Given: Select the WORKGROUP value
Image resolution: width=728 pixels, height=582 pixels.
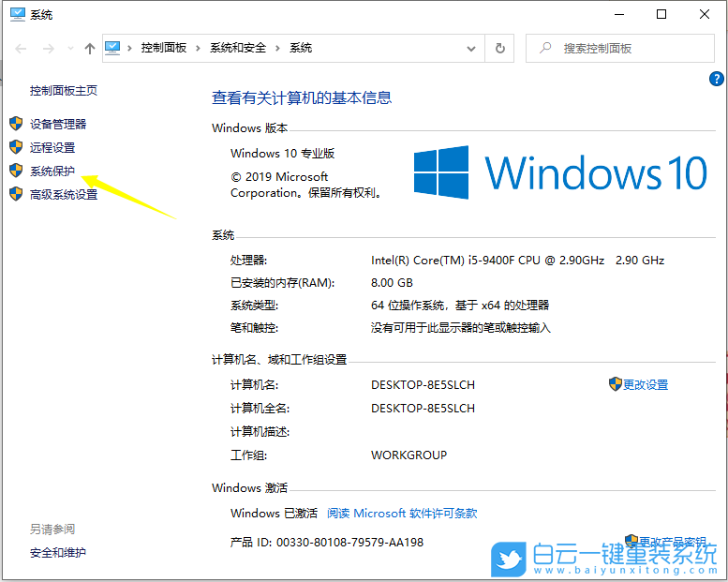Looking at the screenshot, I should tap(409, 455).
